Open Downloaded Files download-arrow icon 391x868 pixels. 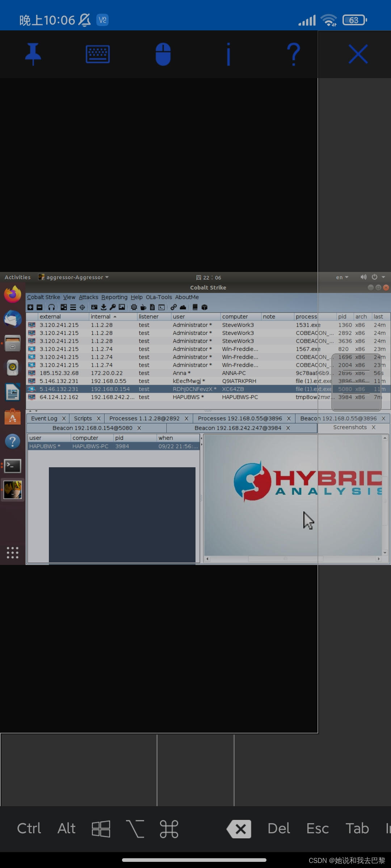tap(104, 307)
